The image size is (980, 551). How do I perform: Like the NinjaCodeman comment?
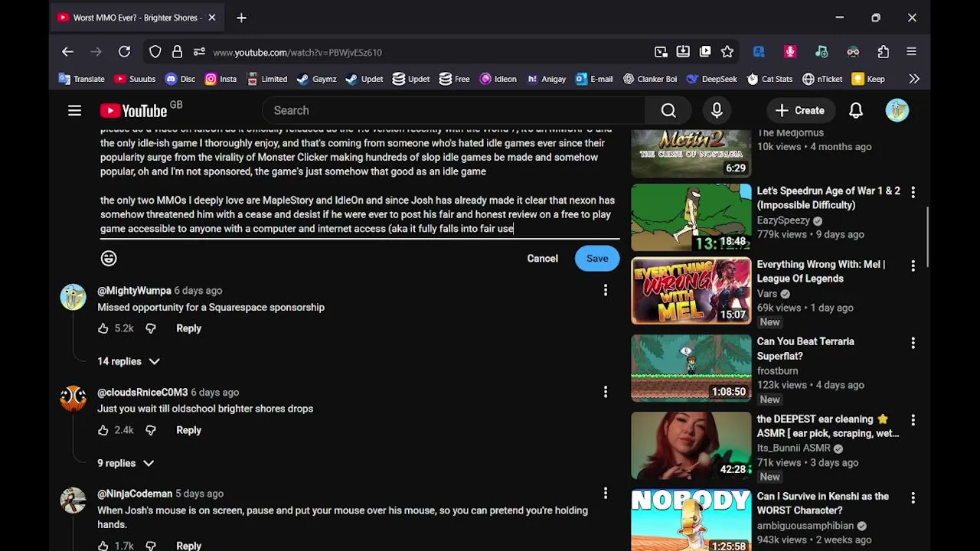(x=103, y=546)
